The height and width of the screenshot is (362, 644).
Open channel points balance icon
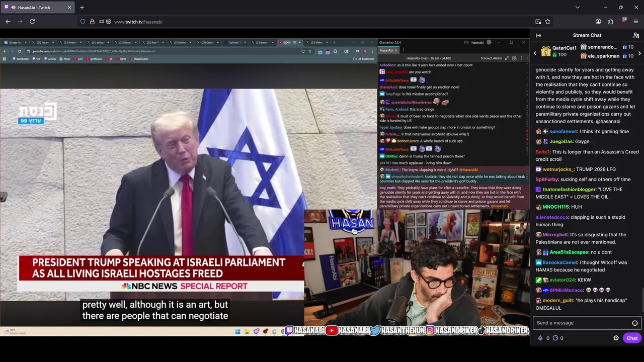[x=555, y=338]
